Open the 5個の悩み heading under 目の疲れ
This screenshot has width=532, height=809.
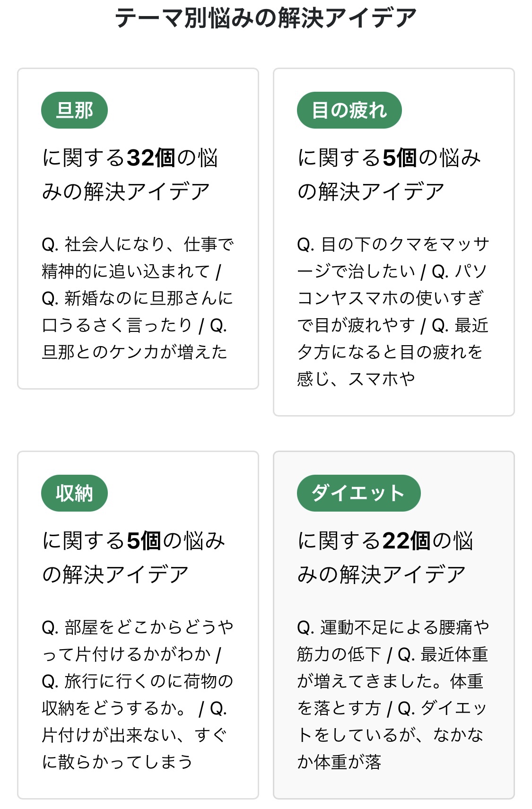[389, 174]
